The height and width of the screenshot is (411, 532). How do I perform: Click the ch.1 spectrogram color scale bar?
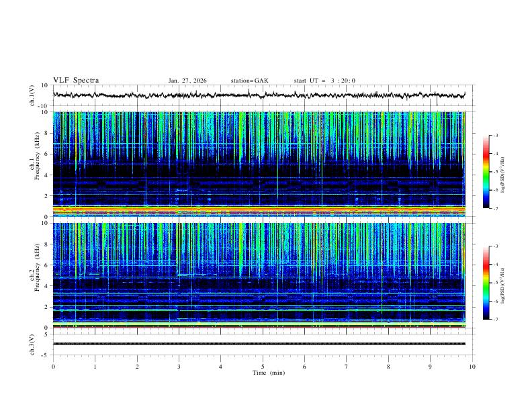[x=486, y=172]
